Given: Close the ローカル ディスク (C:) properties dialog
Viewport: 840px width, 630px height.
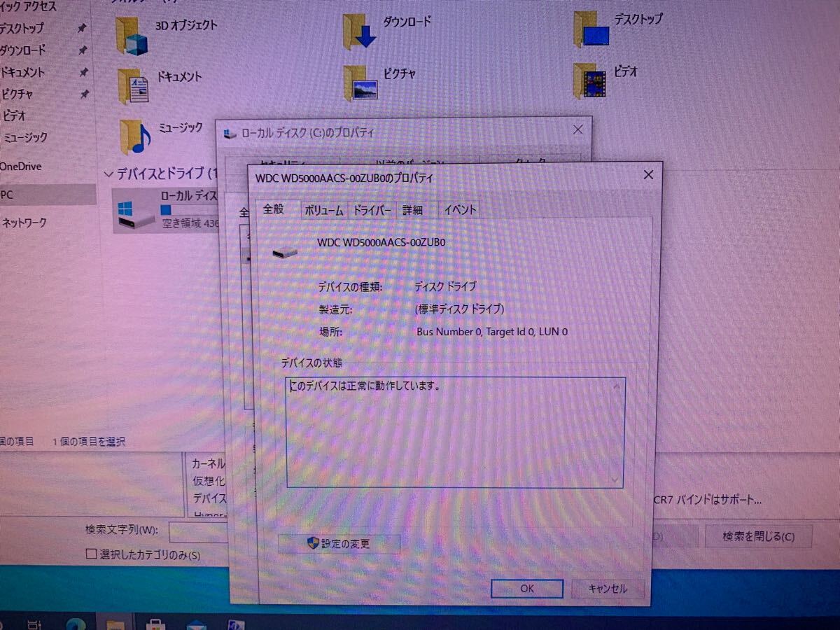Looking at the screenshot, I should click(x=578, y=129).
